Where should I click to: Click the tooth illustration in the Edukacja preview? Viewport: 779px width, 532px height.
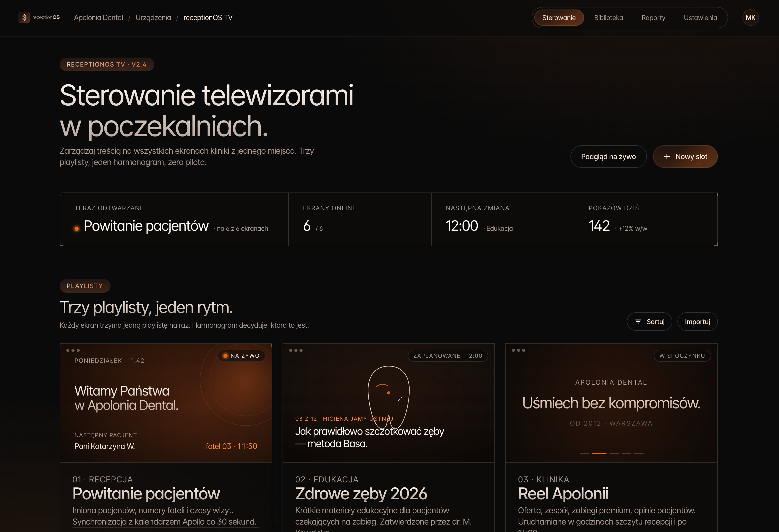(388, 398)
